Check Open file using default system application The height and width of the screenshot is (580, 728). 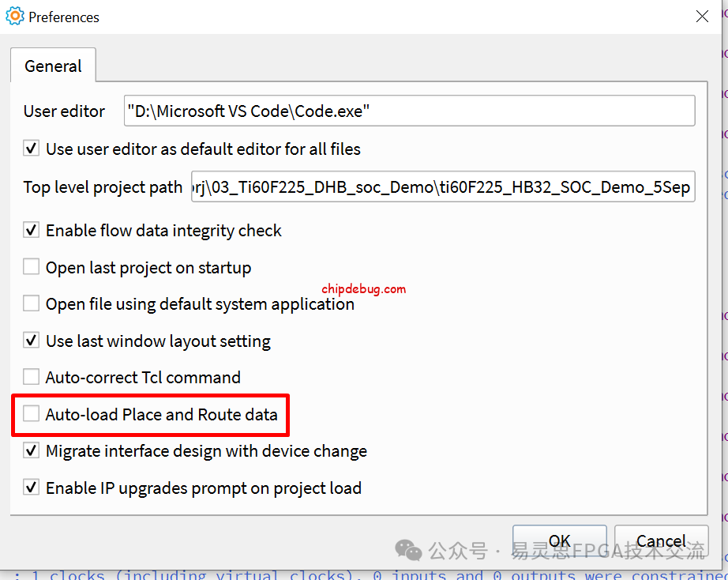click(x=32, y=303)
